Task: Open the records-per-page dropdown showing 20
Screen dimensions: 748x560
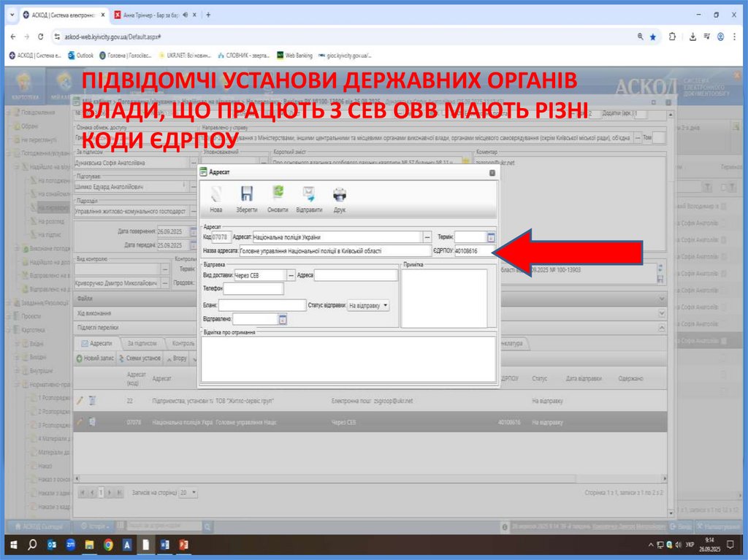Action: point(188,493)
